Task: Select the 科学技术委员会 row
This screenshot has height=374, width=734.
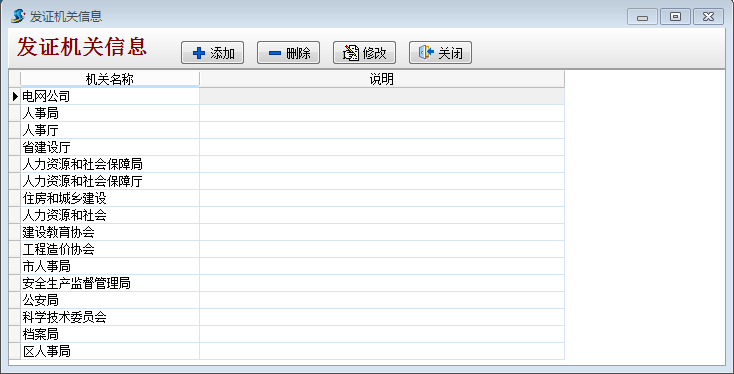Action: point(110,317)
